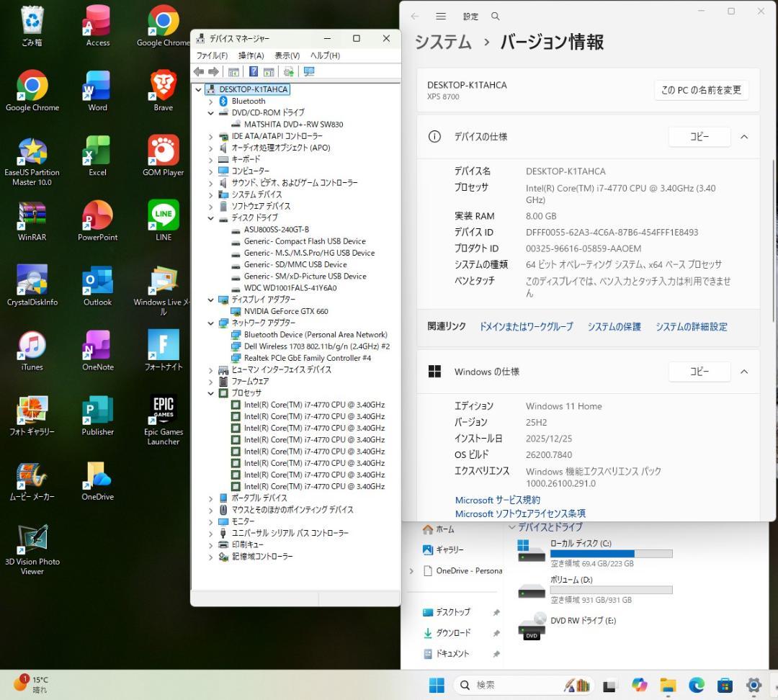Expand the Bluetooth node in Device Manager
The width and height of the screenshot is (778, 700).
point(210,102)
